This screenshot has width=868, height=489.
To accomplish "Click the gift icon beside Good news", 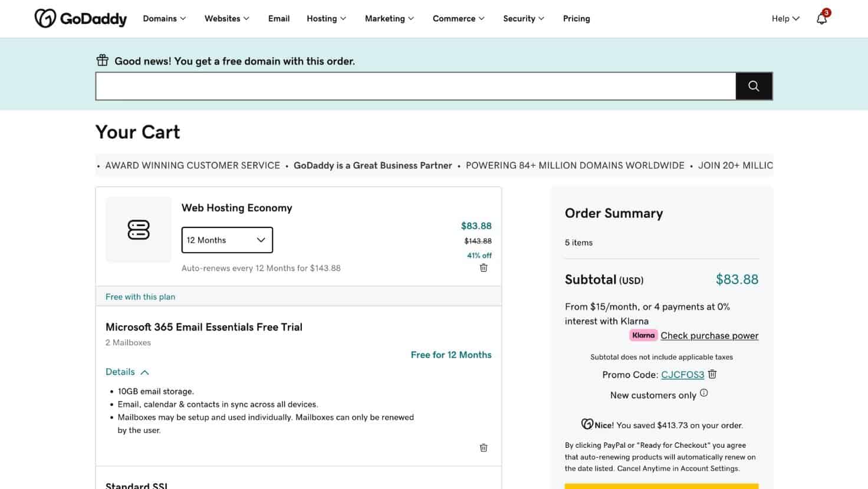I will pyautogui.click(x=103, y=60).
